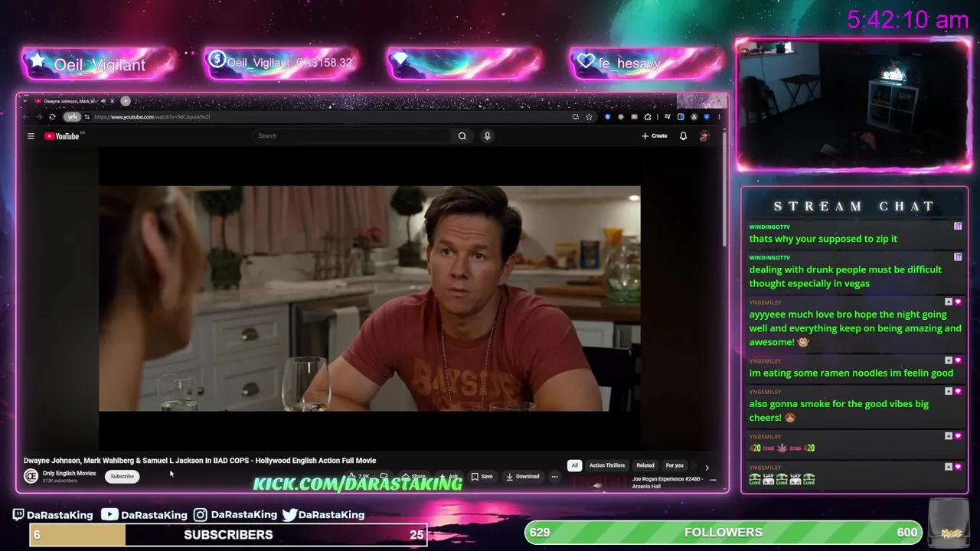The height and width of the screenshot is (551, 980).
Task: Click the youtube.com address bar URL
Action: click(152, 117)
